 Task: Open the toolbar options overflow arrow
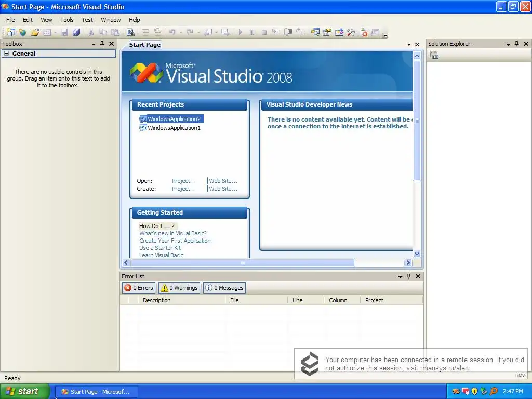coord(385,35)
